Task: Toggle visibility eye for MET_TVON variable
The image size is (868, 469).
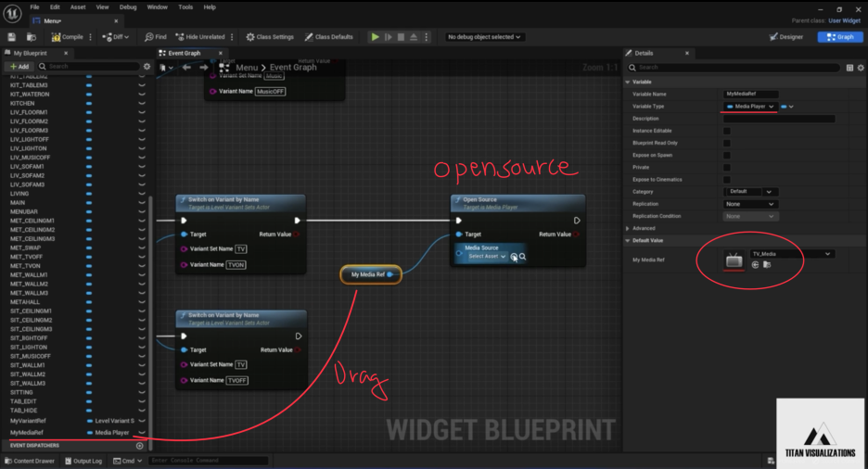Action: tap(142, 266)
